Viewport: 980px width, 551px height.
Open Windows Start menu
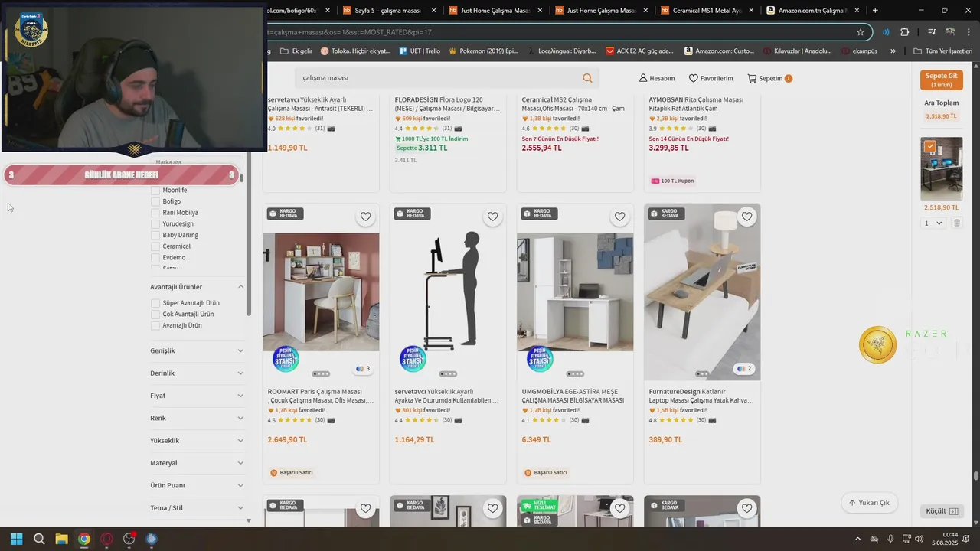pyautogui.click(x=16, y=539)
